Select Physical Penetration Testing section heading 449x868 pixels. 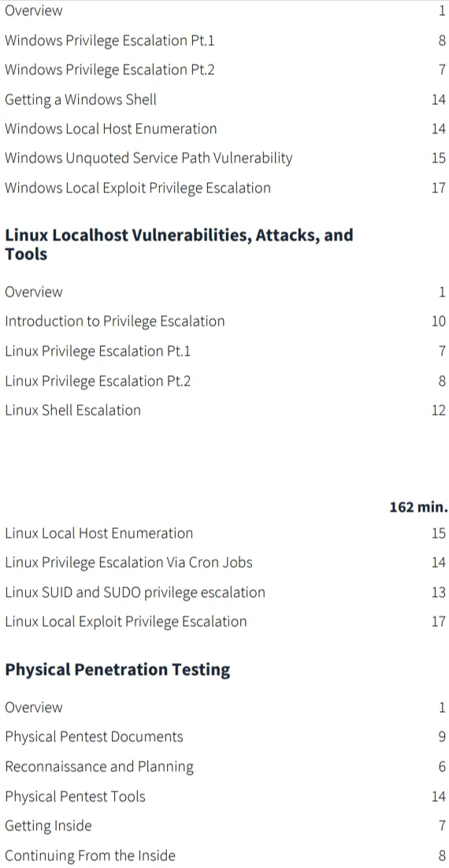(117, 669)
